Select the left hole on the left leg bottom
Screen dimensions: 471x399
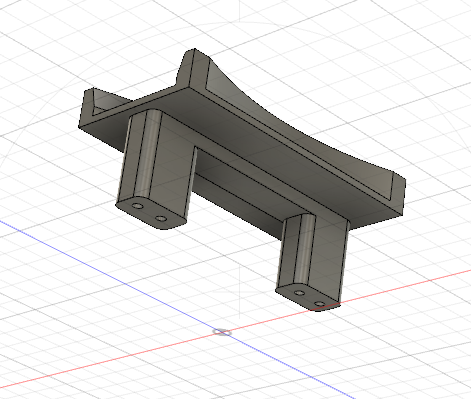[137, 206]
